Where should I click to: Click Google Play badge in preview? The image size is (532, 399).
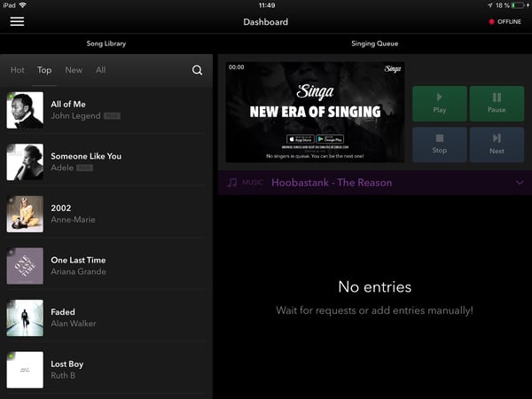point(330,139)
